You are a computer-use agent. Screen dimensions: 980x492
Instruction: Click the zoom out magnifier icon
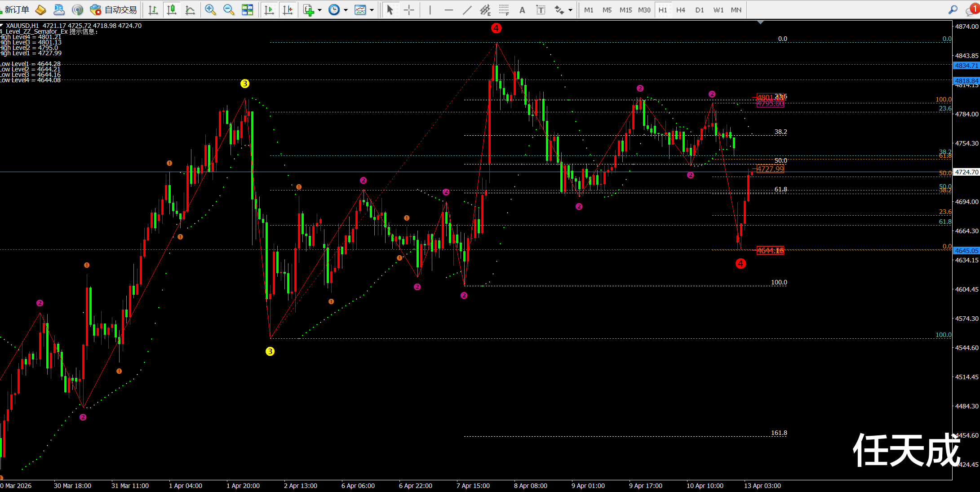click(x=228, y=9)
